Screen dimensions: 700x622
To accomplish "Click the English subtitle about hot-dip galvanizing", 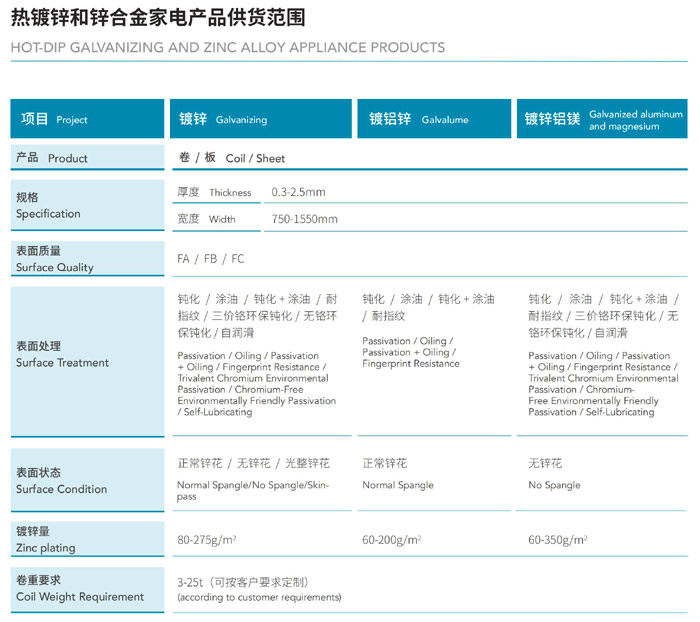I will (x=228, y=47).
